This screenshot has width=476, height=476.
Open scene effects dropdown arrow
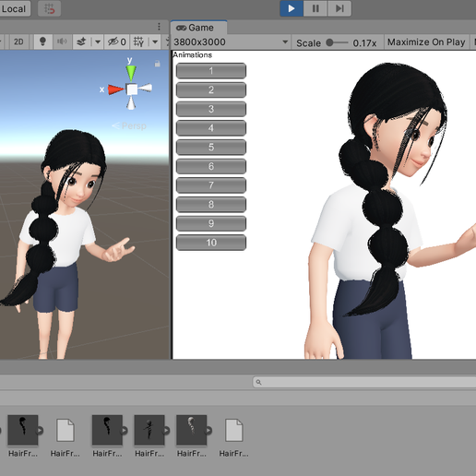[98, 42]
